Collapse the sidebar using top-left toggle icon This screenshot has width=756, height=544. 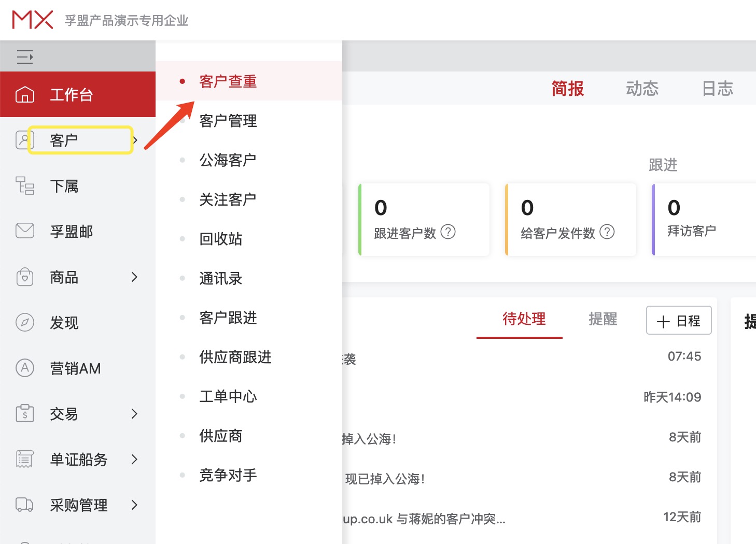pos(24,56)
